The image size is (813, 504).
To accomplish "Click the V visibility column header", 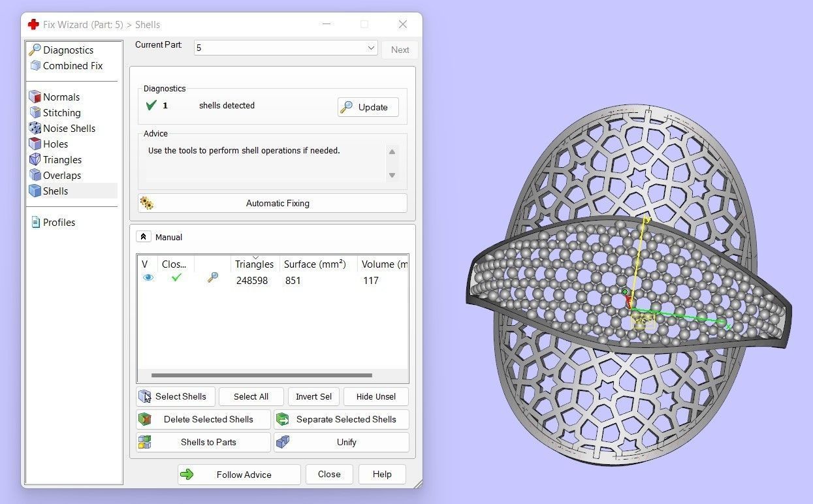I will click(145, 264).
